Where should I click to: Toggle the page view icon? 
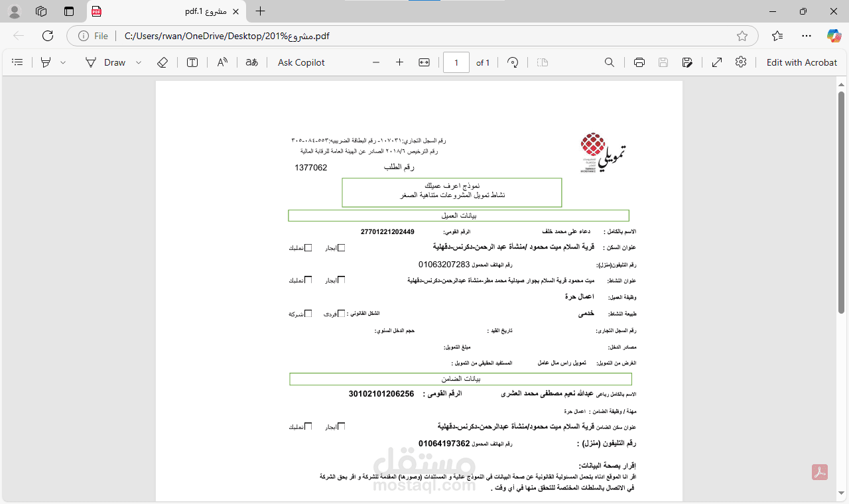(x=543, y=62)
